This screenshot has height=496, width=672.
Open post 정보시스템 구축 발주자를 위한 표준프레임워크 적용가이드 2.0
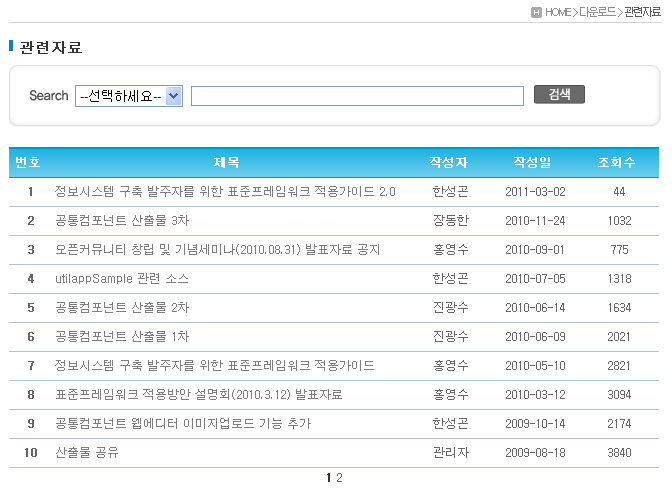tap(225, 191)
